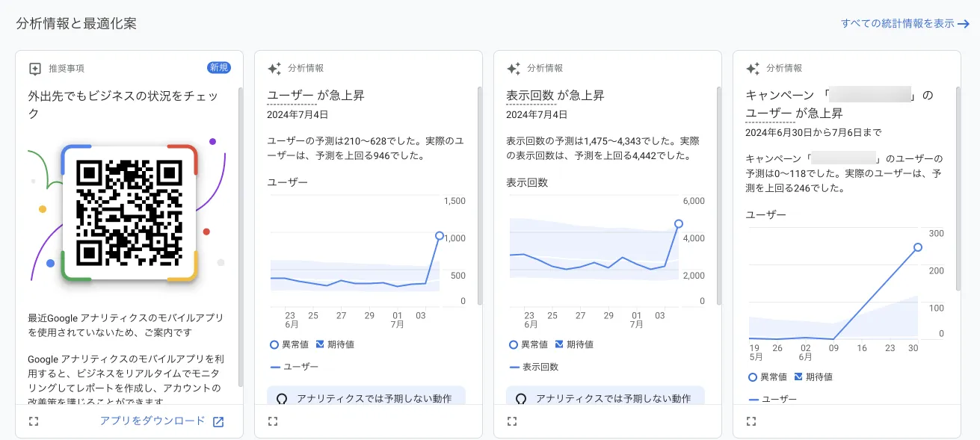Click the 表示回数の予測は1,475〜4,343でした description text
Screen dimensions: 980x440
(x=603, y=148)
